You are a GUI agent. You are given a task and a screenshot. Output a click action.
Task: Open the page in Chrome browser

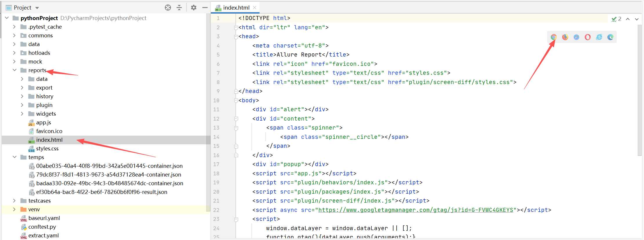click(554, 37)
